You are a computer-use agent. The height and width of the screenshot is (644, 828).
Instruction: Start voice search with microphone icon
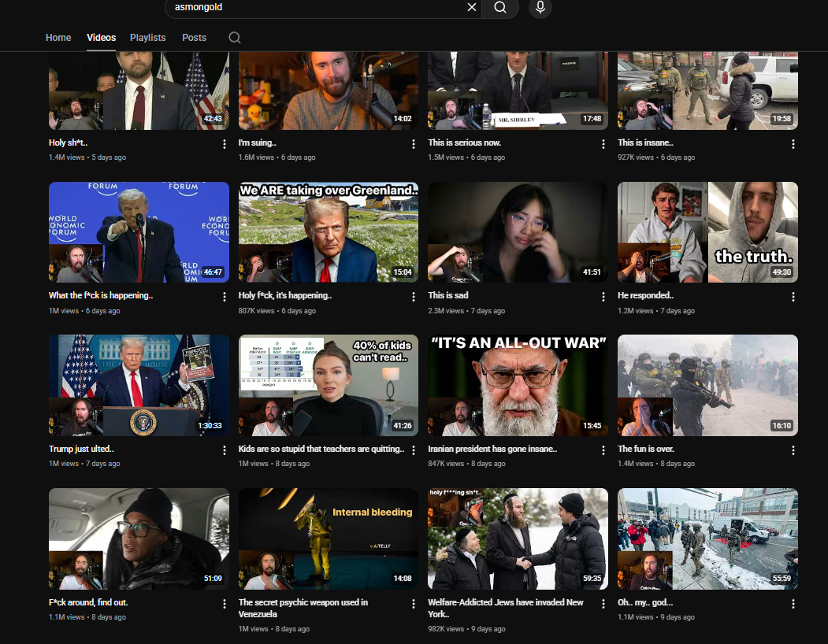[540, 7]
